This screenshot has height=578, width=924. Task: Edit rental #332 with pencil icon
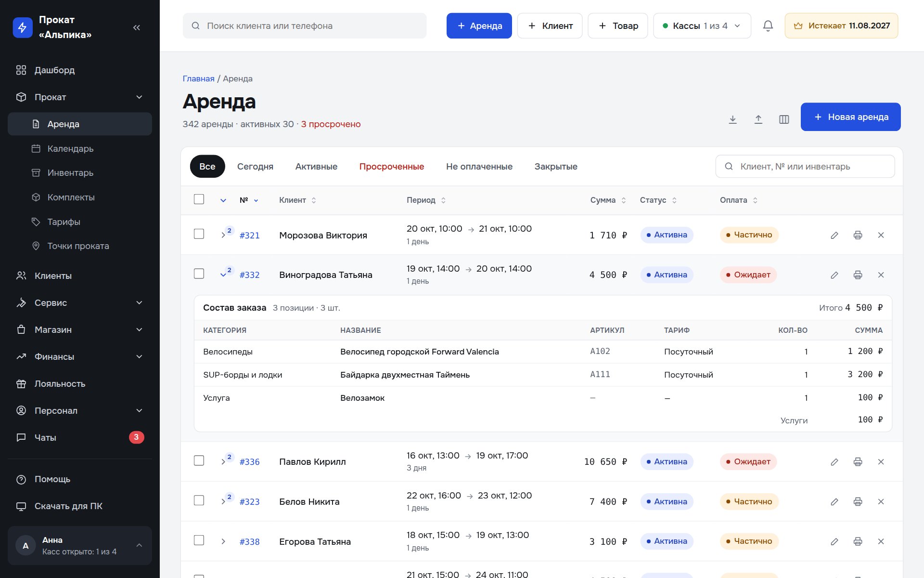click(834, 275)
